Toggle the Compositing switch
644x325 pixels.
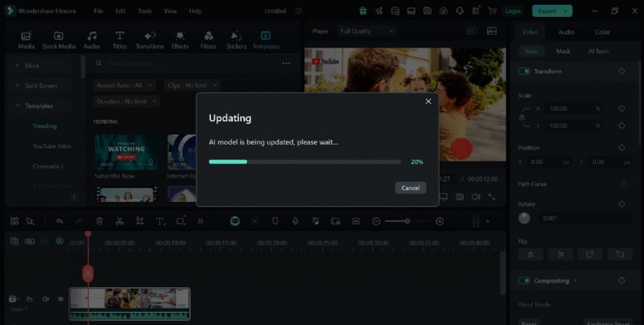tap(525, 281)
